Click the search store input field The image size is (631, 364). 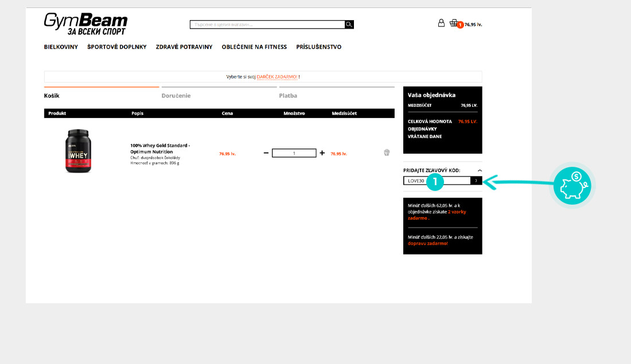pos(267,25)
